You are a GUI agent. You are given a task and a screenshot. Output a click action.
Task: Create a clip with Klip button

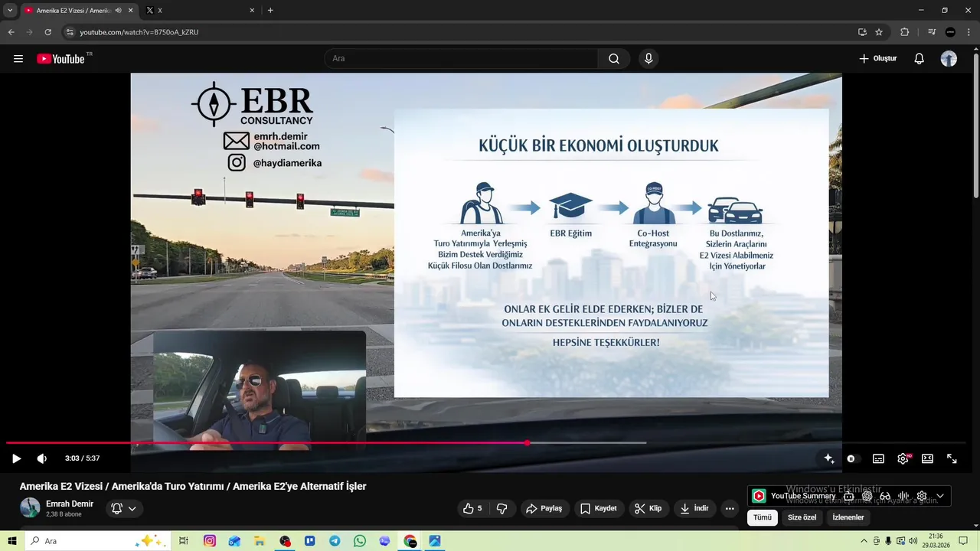coord(648,508)
